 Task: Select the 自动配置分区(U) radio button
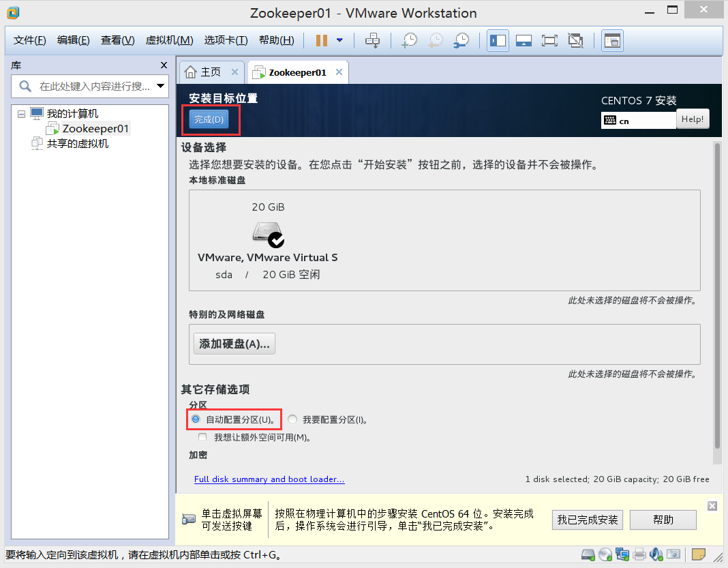coord(196,419)
